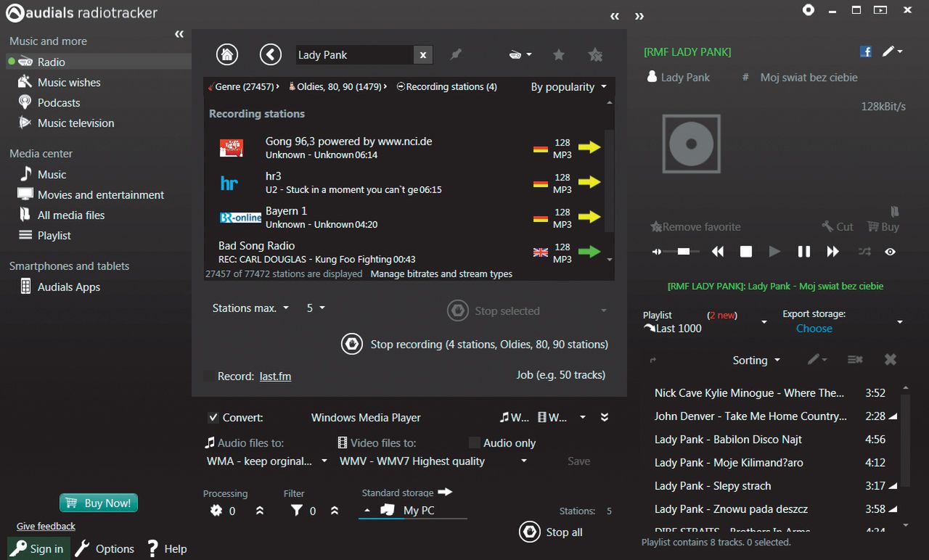Open Options

click(105, 548)
